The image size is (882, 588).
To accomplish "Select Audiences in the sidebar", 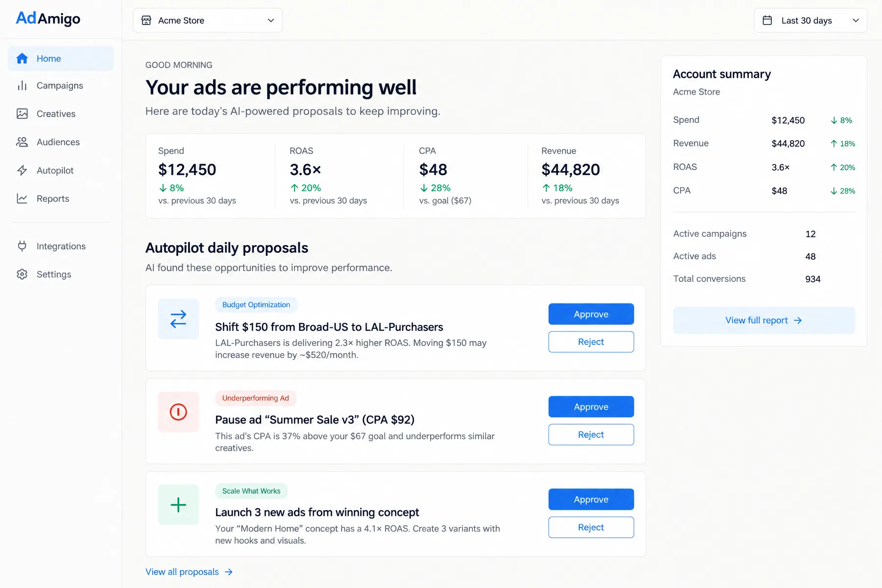I will (x=61, y=142).
